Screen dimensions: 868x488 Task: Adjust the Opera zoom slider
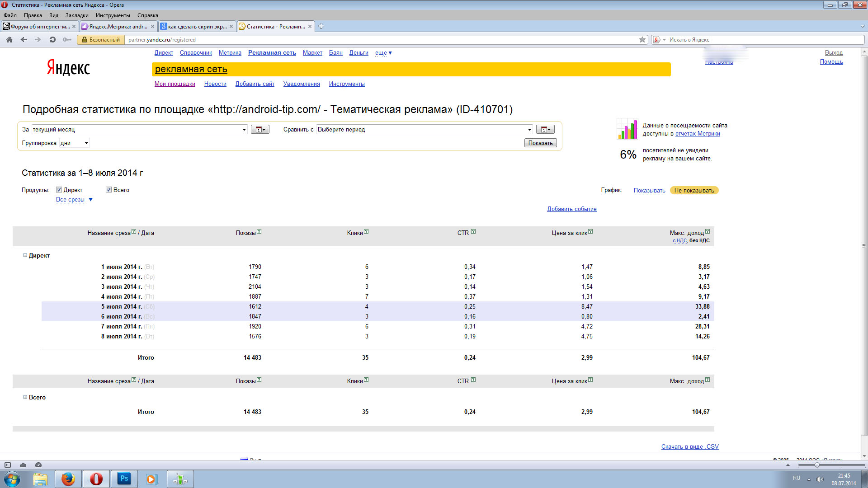[x=817, y=465]
